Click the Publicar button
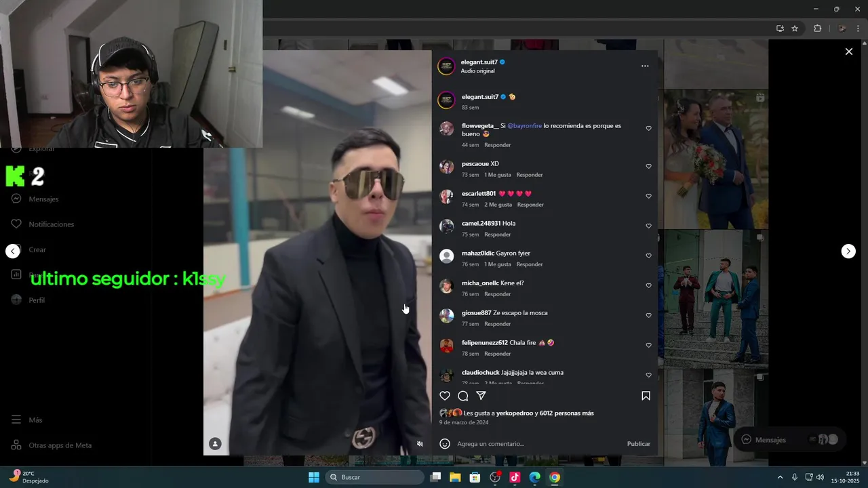Image resolution: width=868 pixels, height=488 pixels. tap(639, 444)
